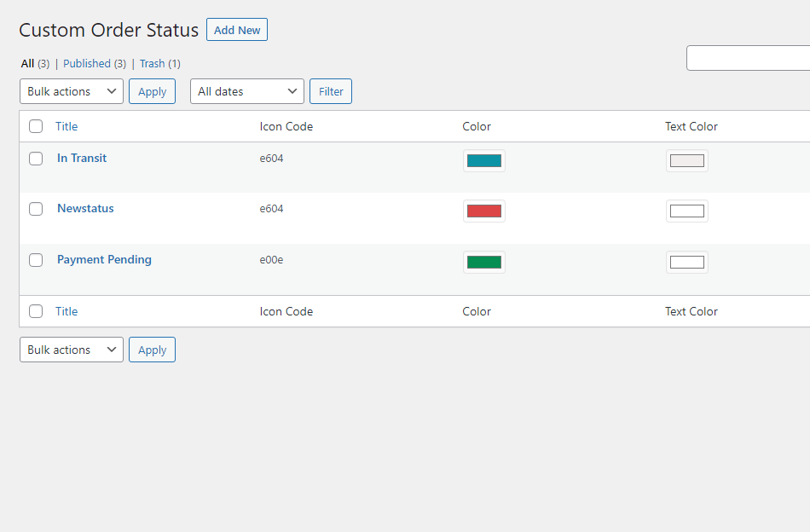Expand the All dates filter dropdown

(x=246, y=91)
